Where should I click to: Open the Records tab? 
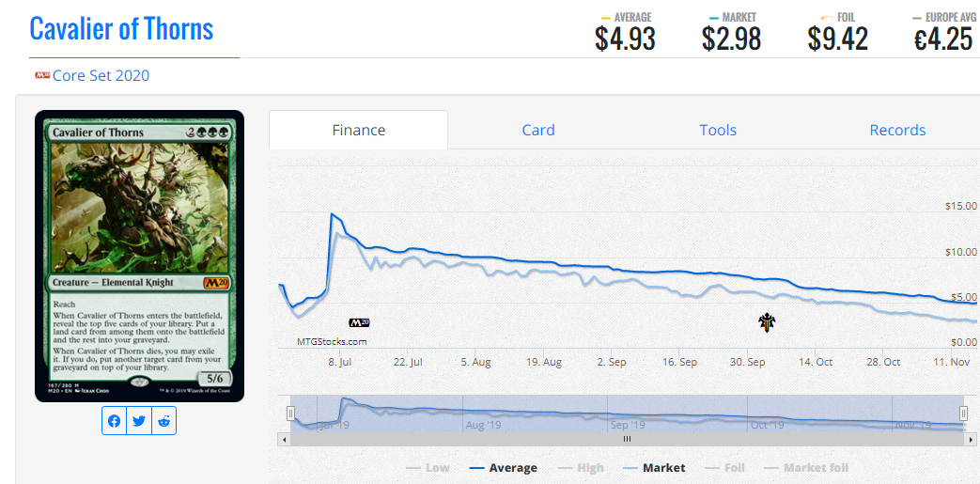point(897,130)
